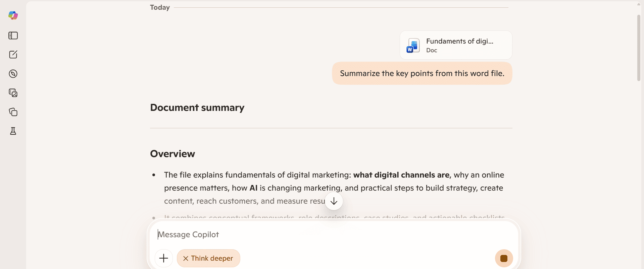Start a new chat with compose icon
The width and height of the screenshot is (644, 269).
[13, 55]
